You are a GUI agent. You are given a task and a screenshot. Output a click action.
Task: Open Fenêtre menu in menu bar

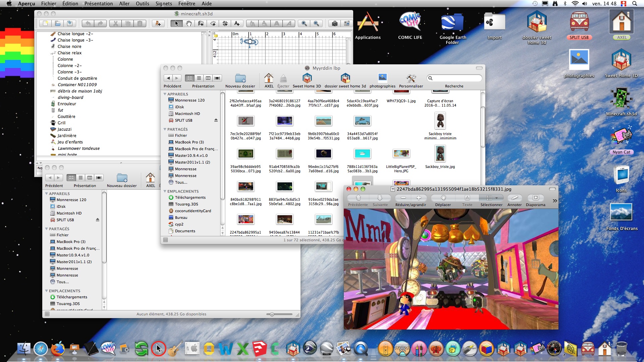click(187, 4)
